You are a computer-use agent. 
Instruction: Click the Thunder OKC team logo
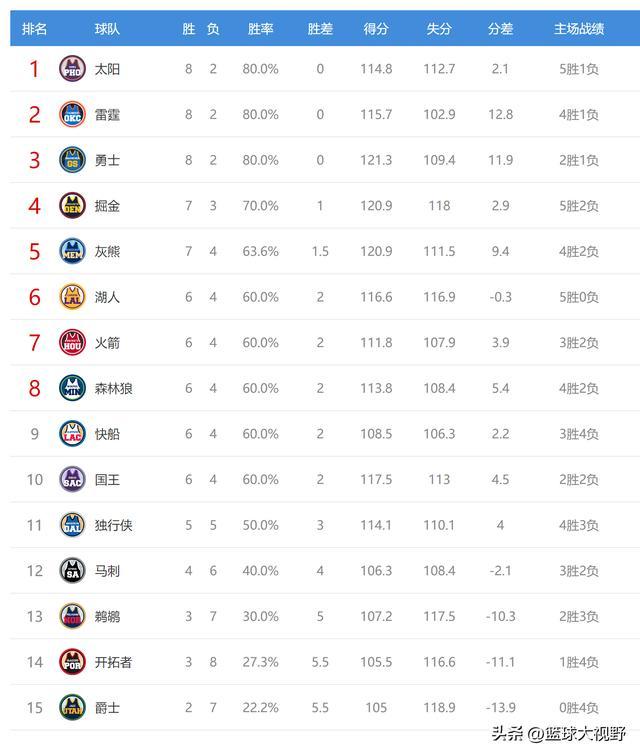pos(72,114)
